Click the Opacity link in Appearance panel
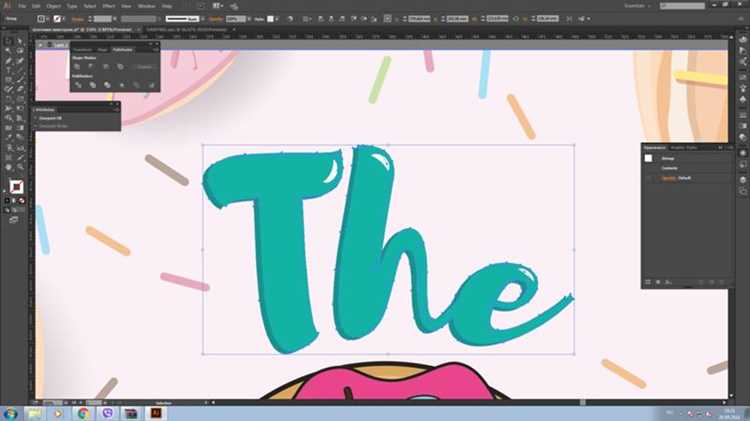The image size is (750, 421). pyautogui.click(x=668, y=178)
